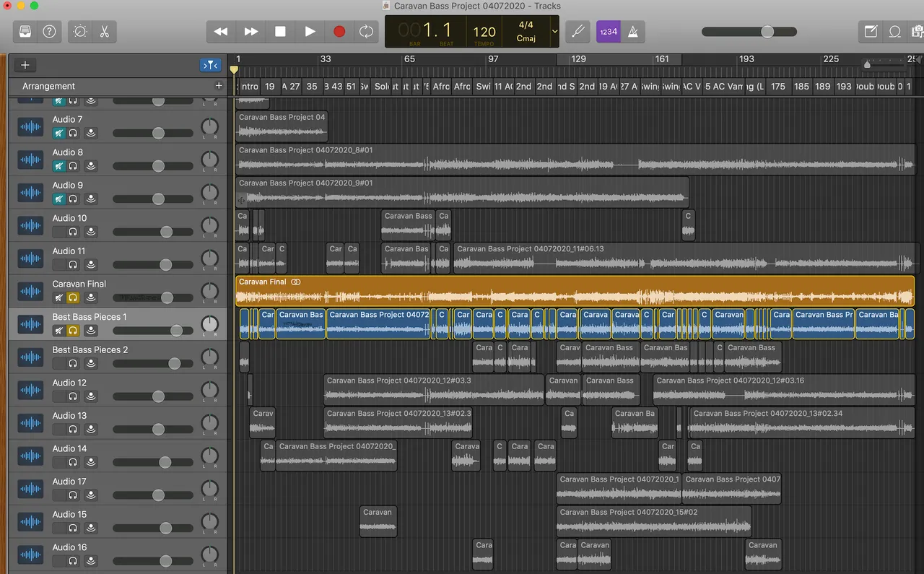Click the 4/4 time signature
The height and width of the screenshot is (574, 924).
526,25
